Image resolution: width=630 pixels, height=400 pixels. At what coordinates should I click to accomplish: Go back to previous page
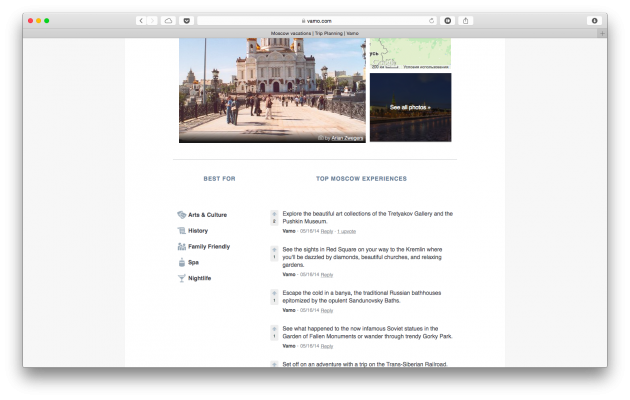click(x=141, y=20)
